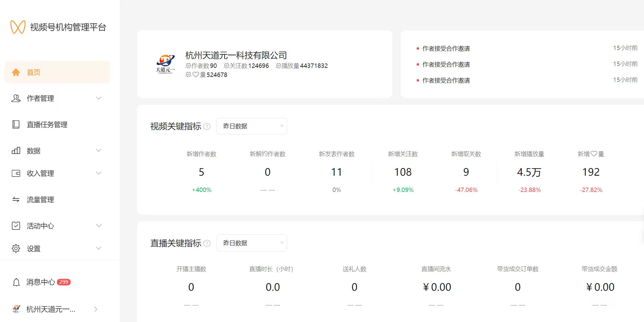Image resolution: width=644 pixels, height=322 pixels.
Task: Click the 天道元一 company logo in the header card
Action: (x=165, y=64)
